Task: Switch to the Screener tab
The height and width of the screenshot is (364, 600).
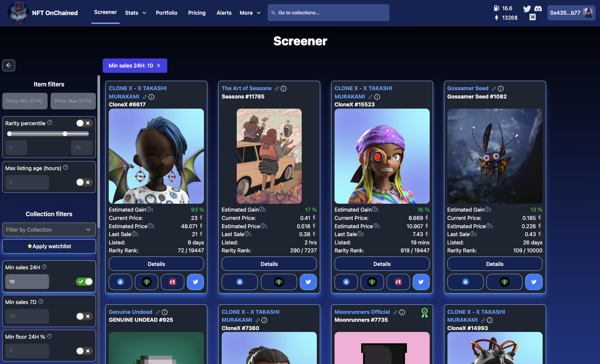Action: pos(105,12)
